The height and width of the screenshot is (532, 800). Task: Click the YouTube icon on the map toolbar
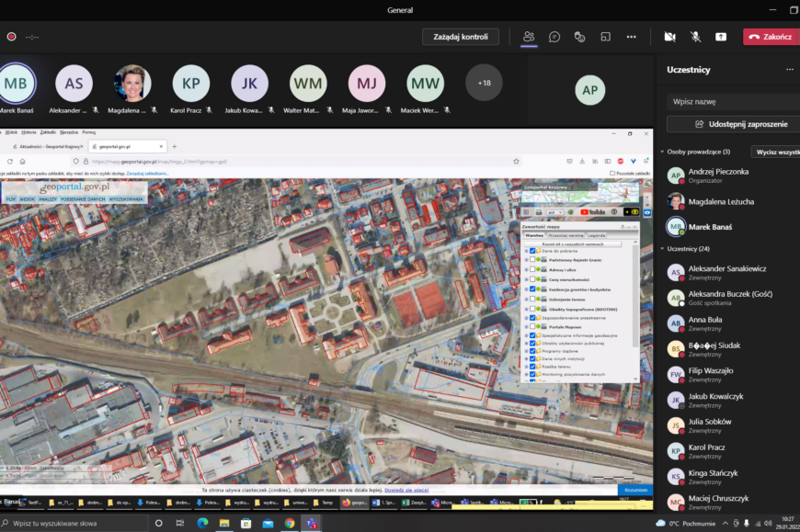593,212
